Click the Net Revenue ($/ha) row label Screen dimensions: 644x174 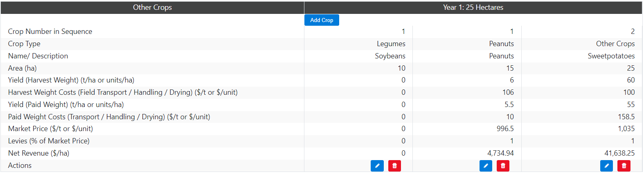point(38,153)
